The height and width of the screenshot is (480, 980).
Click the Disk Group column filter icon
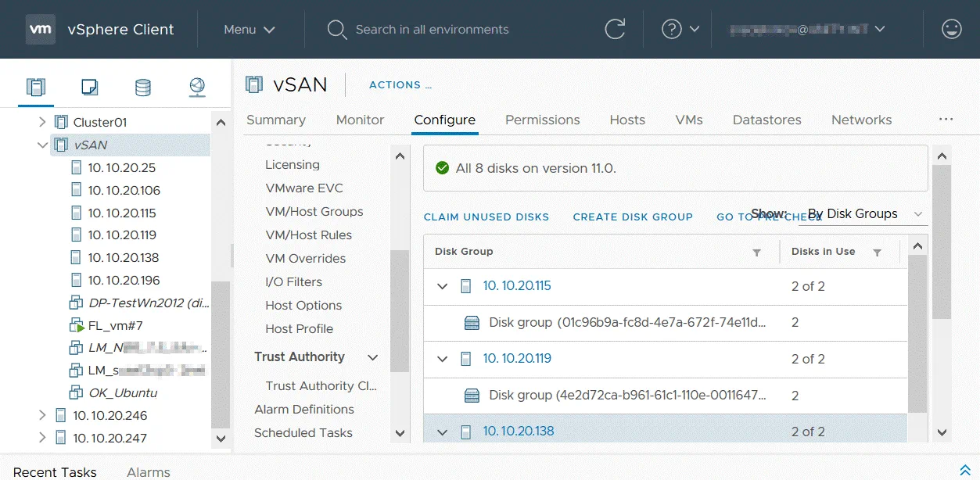pos(756,253)
